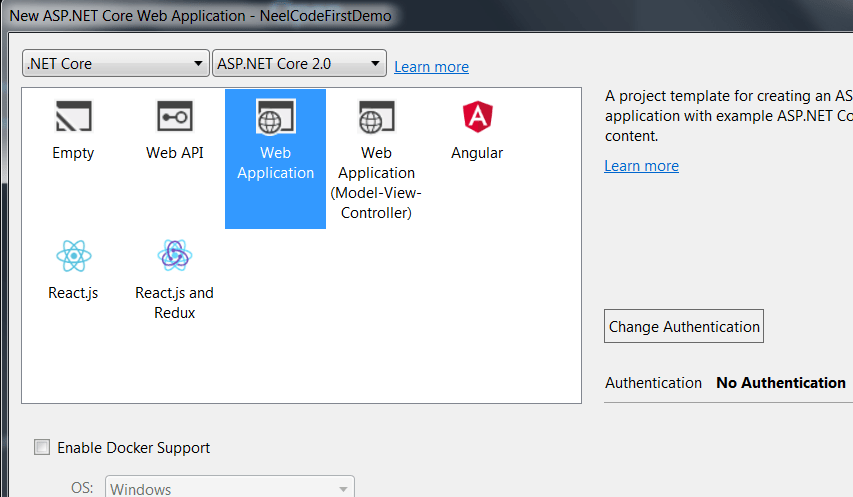Click the Web API template label

tap(175, 153)
